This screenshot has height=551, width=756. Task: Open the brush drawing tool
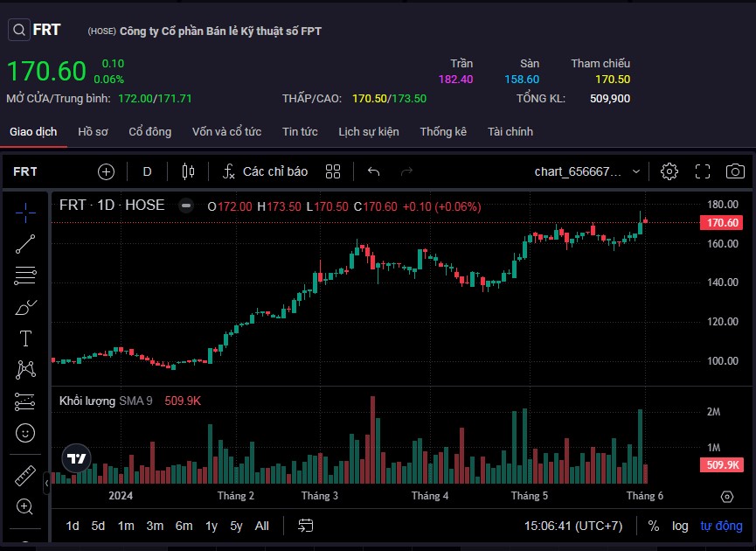[25, 307]
